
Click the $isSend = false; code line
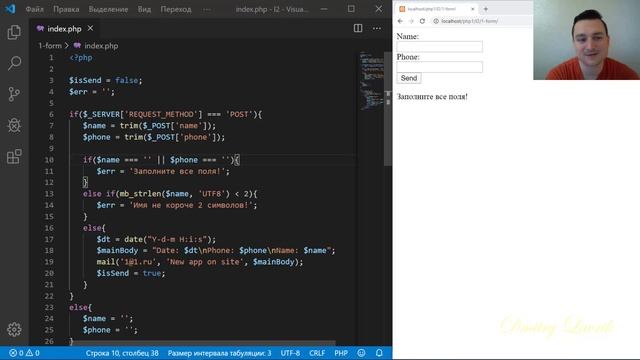tap(106, 80)
